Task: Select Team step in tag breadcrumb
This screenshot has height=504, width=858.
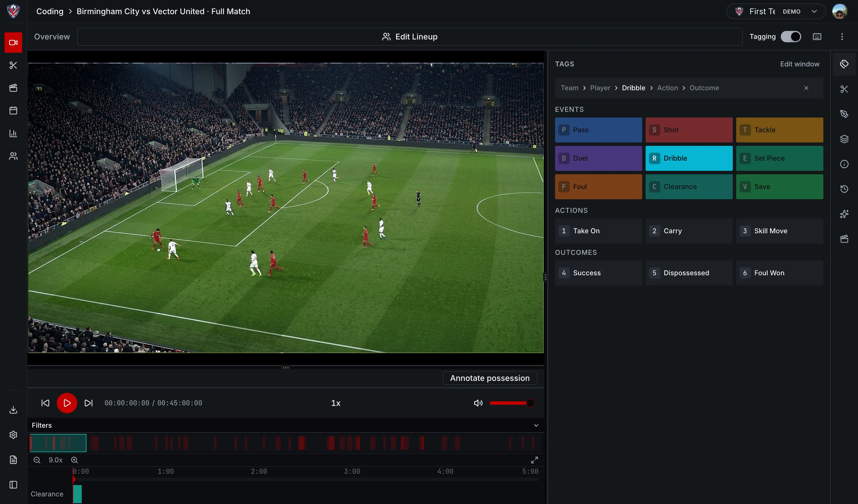Action: click(569, 88)
